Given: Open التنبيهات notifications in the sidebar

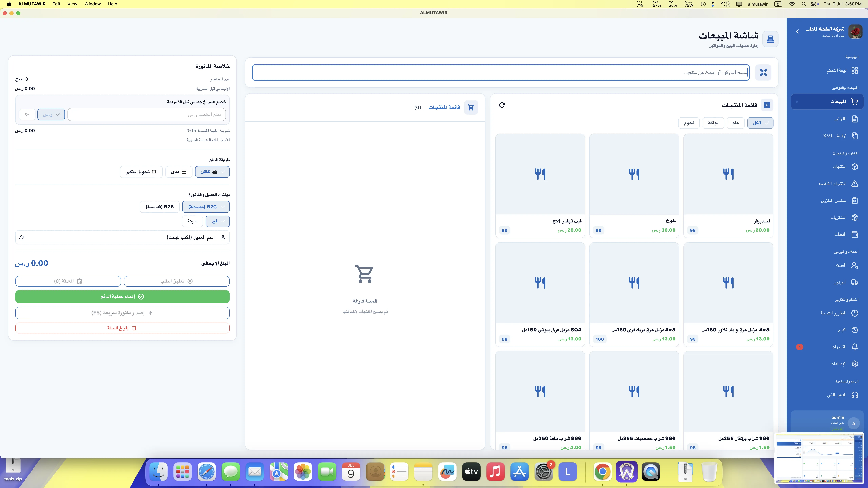Looking at the screenshot, I should pyautogui.click(x=827, y=347).
